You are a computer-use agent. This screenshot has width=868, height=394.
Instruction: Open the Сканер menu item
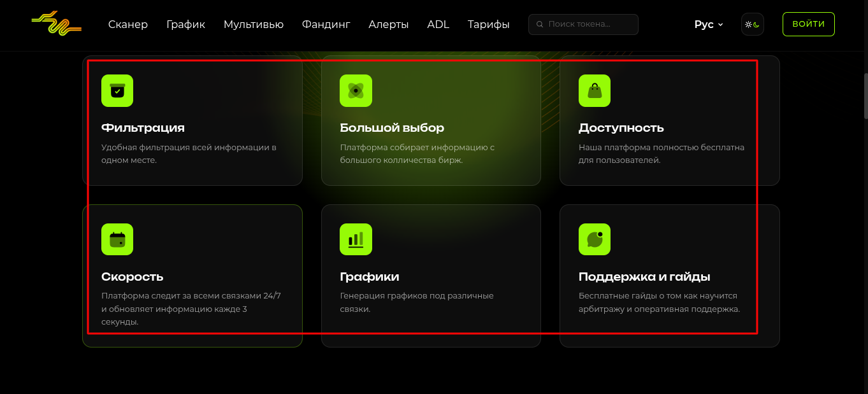[x=128, y=24]
